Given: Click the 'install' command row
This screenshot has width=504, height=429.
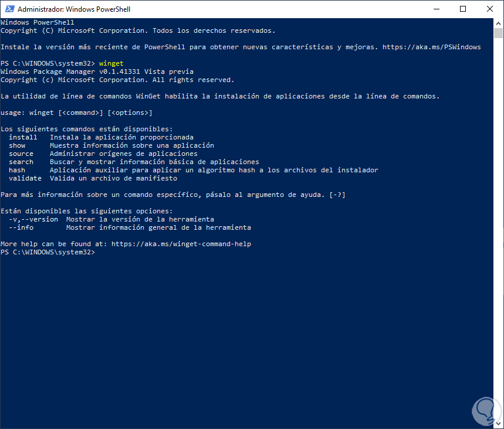Looking at the screenshot, I should coord(102,138).
